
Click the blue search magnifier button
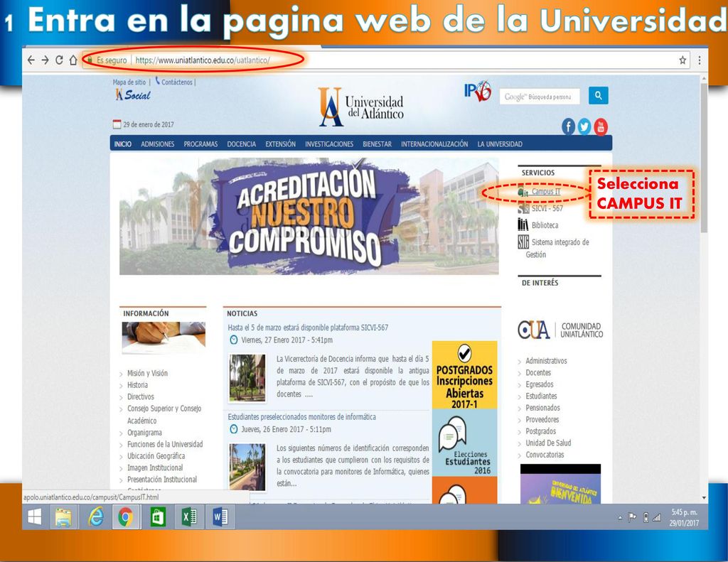pyautogui.click(x=598, y=96)
